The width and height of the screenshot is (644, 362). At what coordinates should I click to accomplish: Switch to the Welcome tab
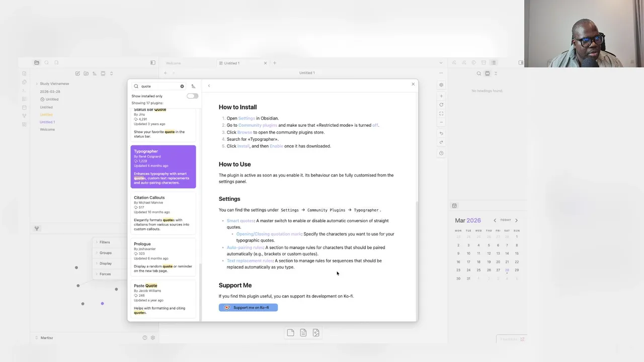[173, 63]
